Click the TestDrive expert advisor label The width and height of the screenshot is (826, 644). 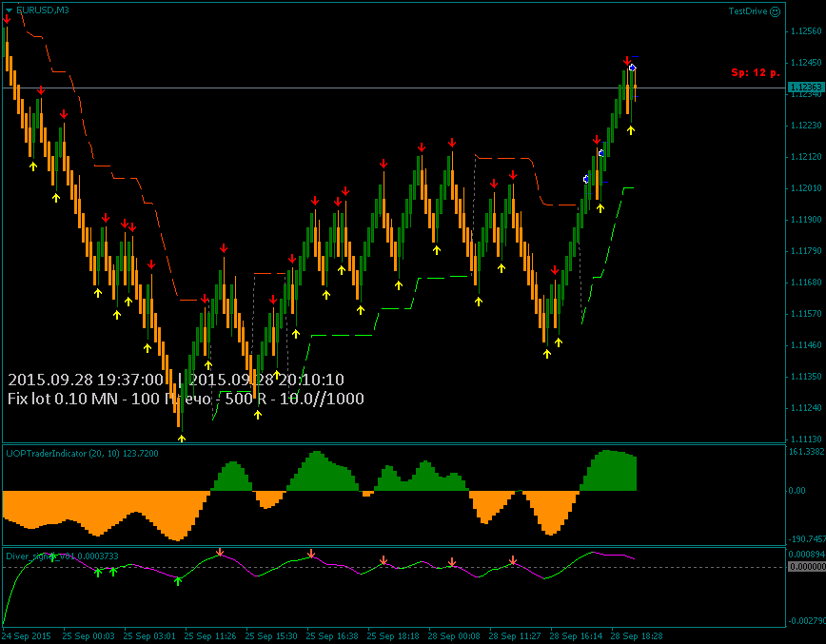(748, 11)
